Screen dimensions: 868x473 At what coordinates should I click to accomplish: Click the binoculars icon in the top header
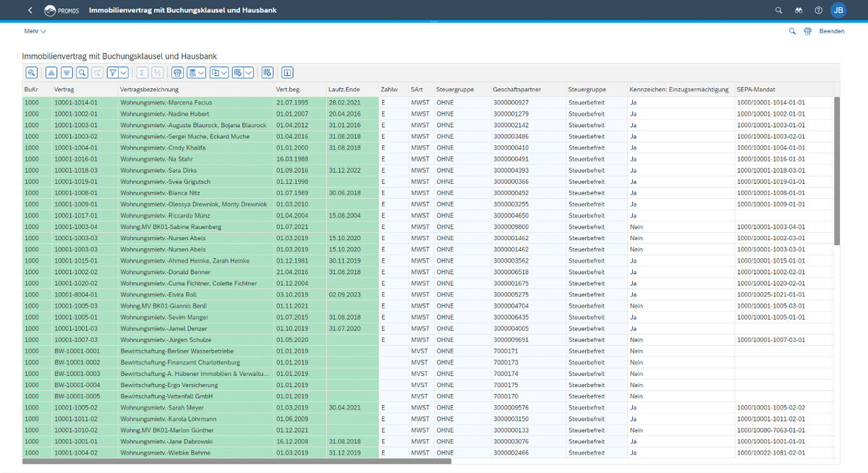coord(799,11)
